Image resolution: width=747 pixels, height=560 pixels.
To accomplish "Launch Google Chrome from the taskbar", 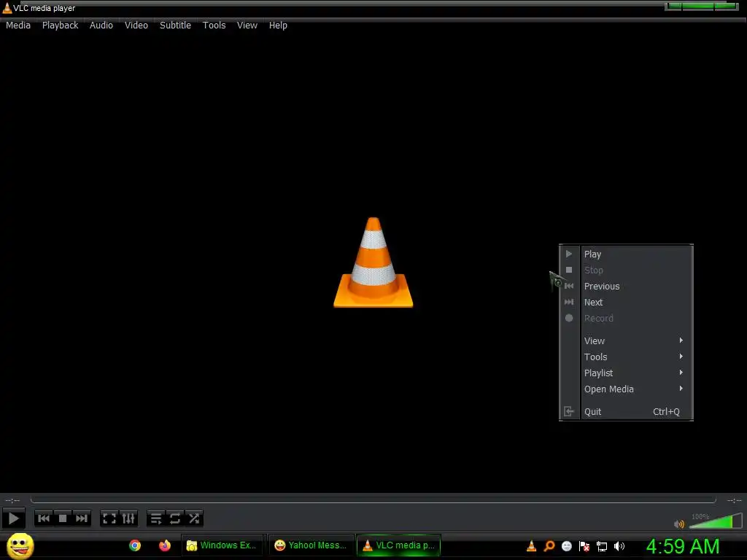I will click(135, 545).
